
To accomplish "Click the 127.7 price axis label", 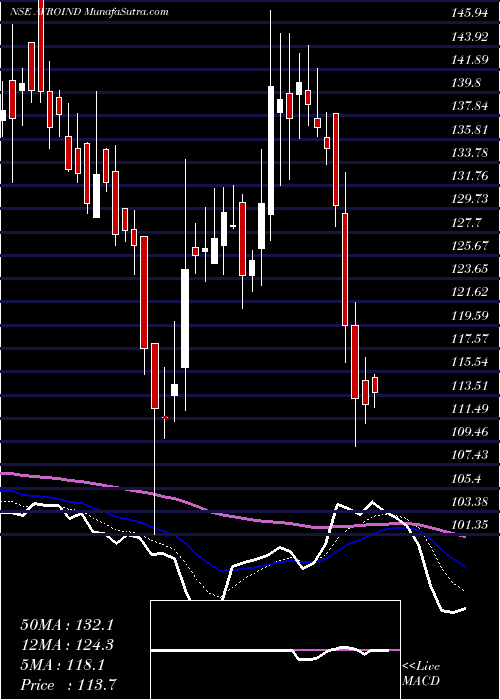I will coord(467,222).
